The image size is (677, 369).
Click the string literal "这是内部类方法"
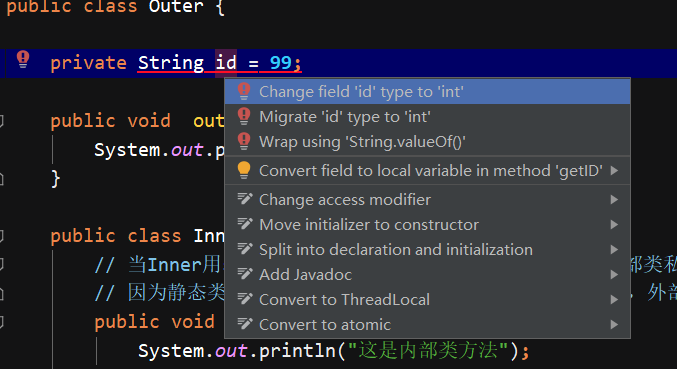(428, 350)
